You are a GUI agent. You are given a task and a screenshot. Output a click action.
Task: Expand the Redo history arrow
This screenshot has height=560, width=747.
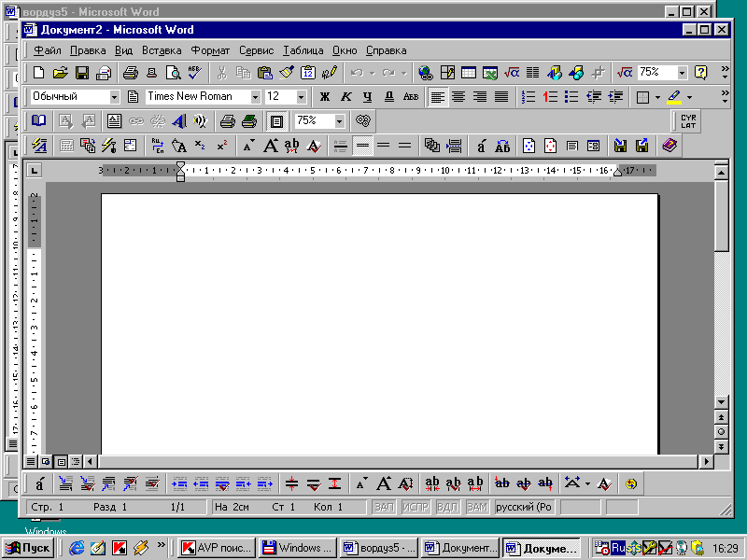404,73
